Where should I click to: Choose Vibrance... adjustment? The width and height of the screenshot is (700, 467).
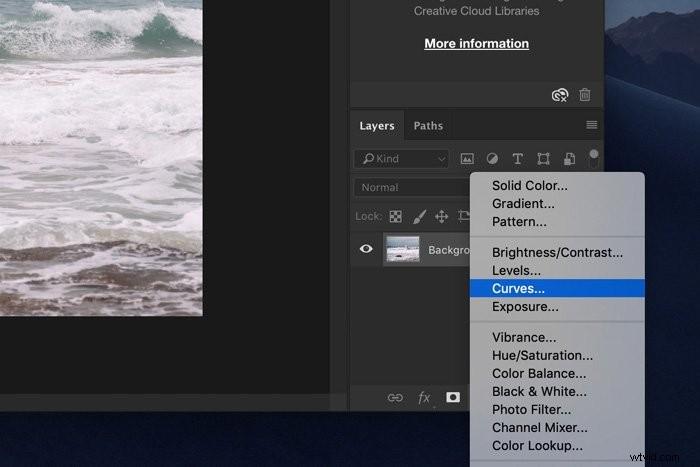[557, 337]
